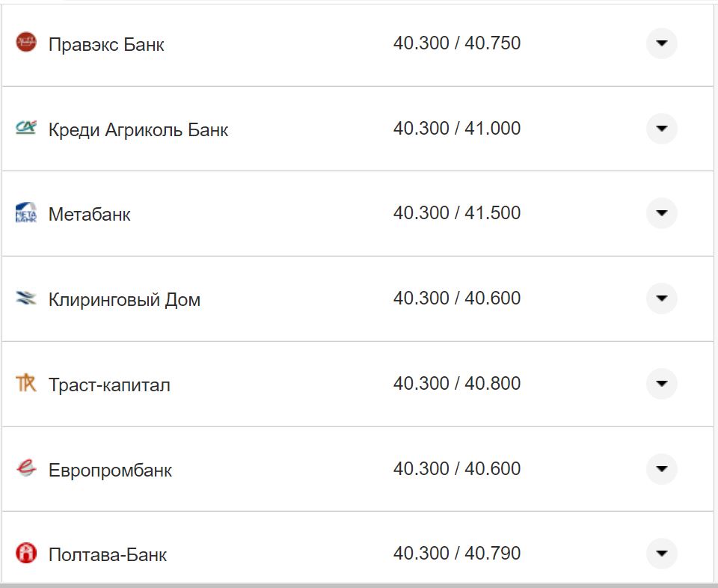Screen dimensions: 718x588
Task: Open the Метабанк dropdown arrow
Action: [661, 213]
